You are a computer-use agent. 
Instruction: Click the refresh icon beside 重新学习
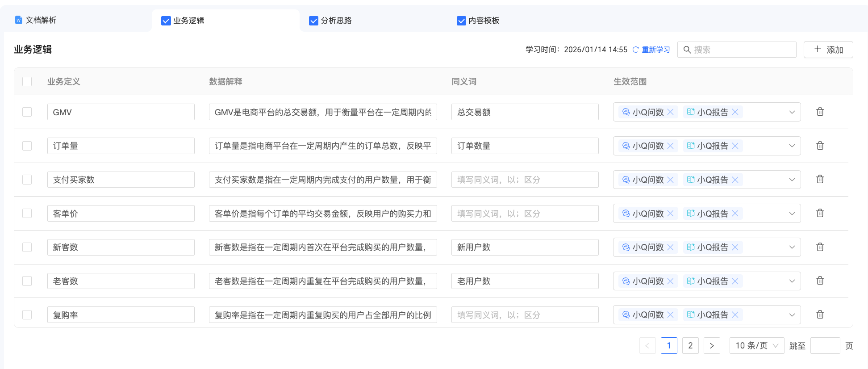point(635,50)
